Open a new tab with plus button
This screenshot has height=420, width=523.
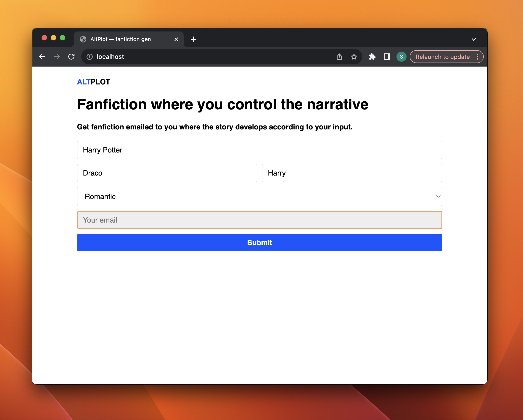pos(193,39)
